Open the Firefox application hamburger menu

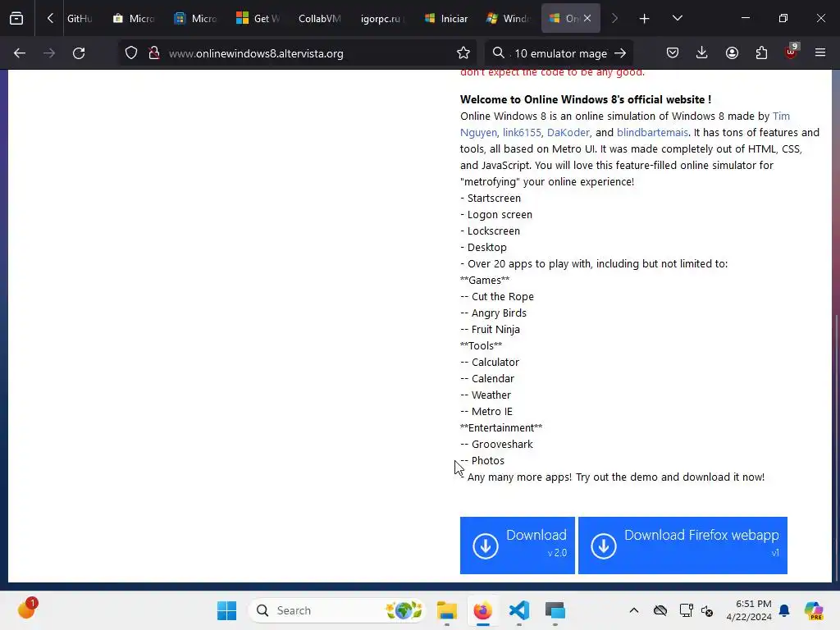[820, 53]
